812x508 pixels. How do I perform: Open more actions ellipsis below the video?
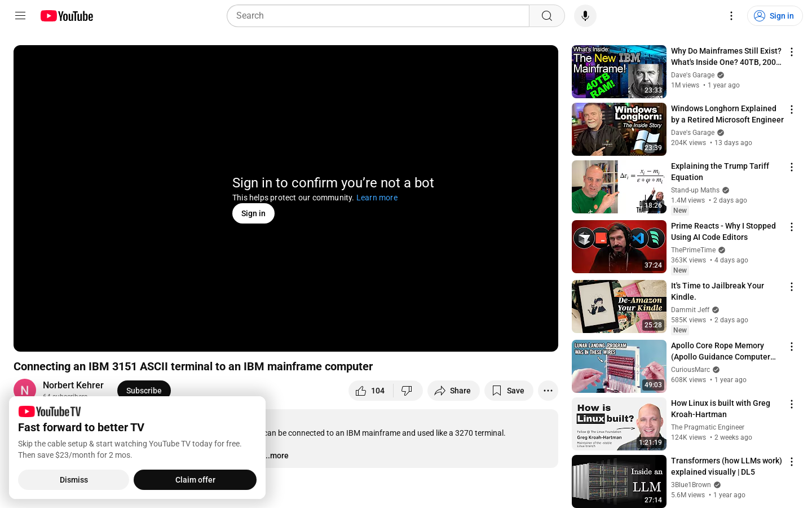(x=548, y=391)
